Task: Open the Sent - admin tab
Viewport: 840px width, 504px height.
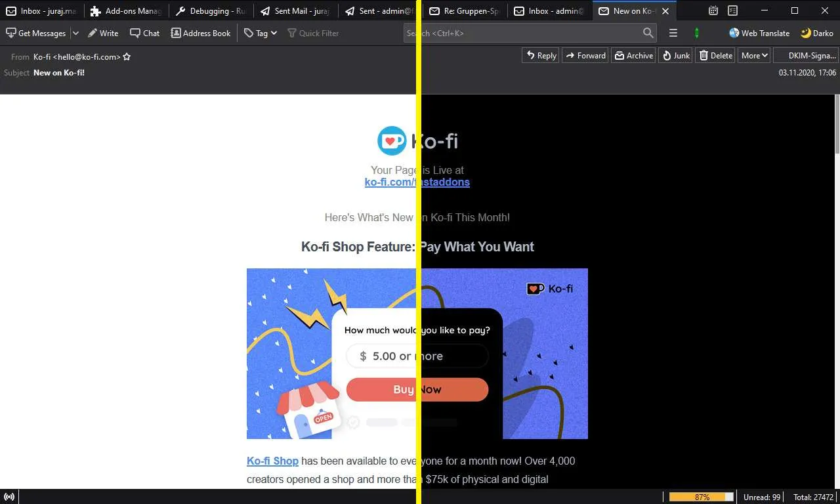Action: tap(380, 10)
